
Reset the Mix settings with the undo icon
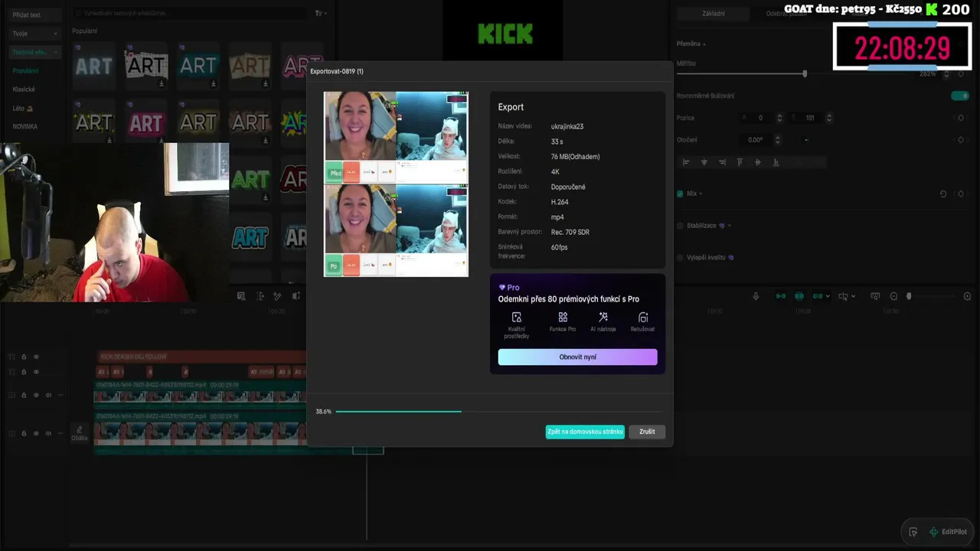point(943,194)
